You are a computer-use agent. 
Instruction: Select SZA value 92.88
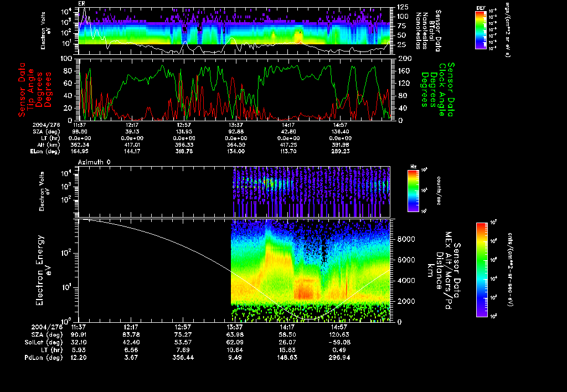pos(236,132)
